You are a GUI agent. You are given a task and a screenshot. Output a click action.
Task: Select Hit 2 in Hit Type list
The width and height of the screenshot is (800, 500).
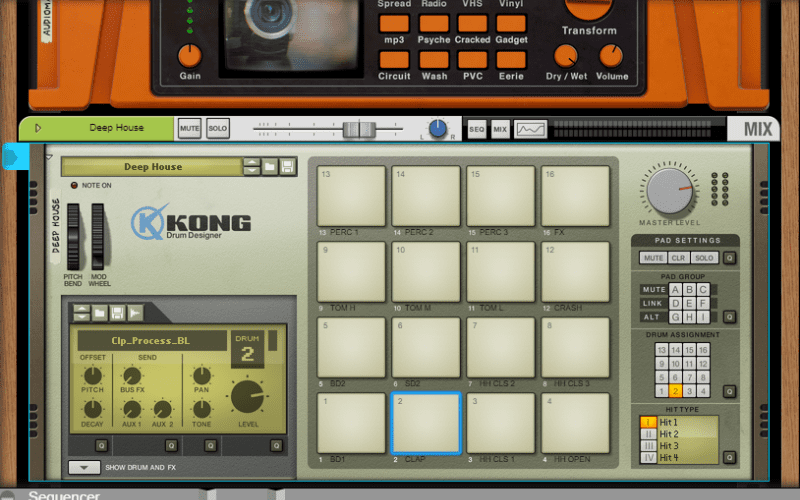point(679,434)
